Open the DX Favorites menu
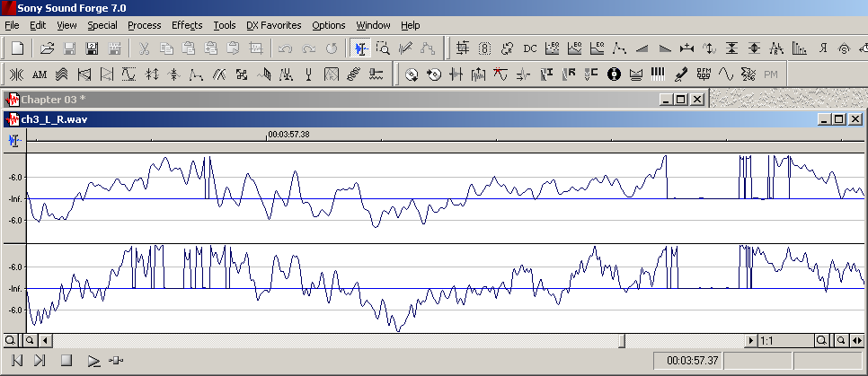 pyautogui.click(x=274, y=25)
